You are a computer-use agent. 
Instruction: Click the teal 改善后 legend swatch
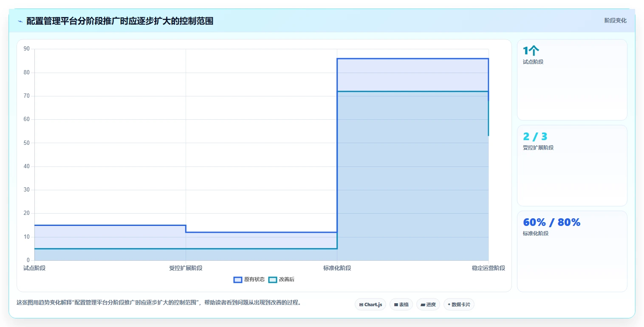[x=273, y=279]
